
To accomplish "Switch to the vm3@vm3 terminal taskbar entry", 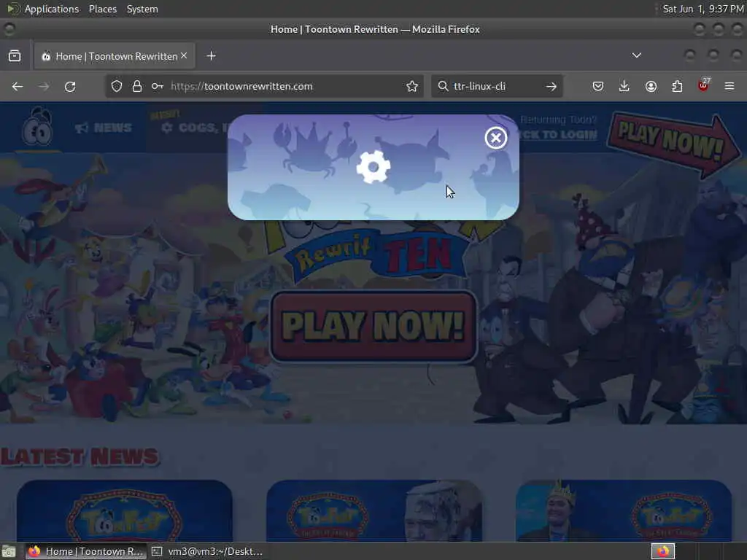I will [x=207, y=551].
